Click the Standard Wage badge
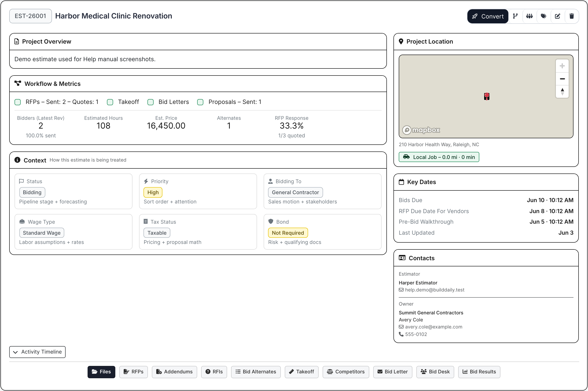The height and width of the screenshot is (391, 588). [42, 233]
